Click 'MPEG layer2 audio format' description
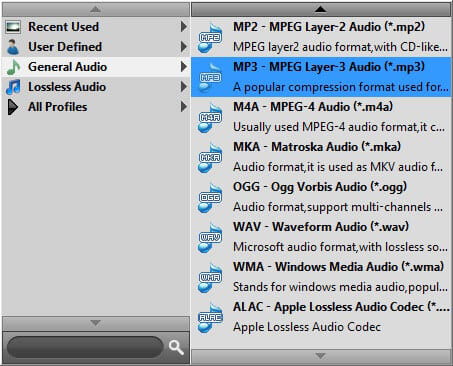The image size is (453, 366). pos(340,47)
